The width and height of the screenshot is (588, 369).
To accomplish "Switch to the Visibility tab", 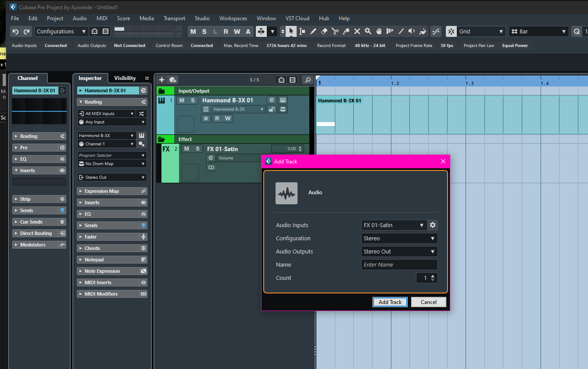I will click(125, 78).
